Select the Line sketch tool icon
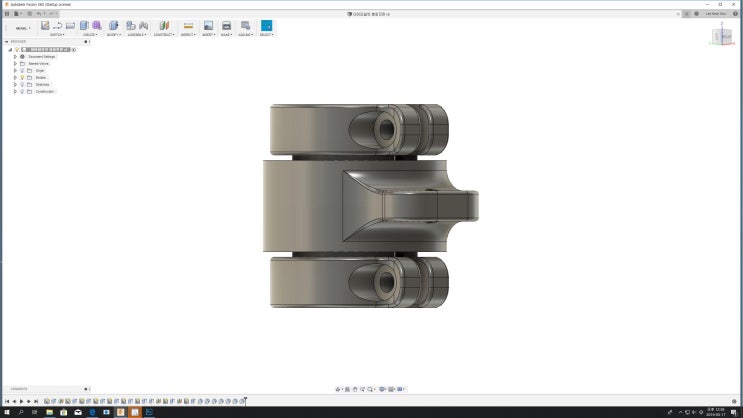This screenshot has width=743, height=418. coord(58,26)
